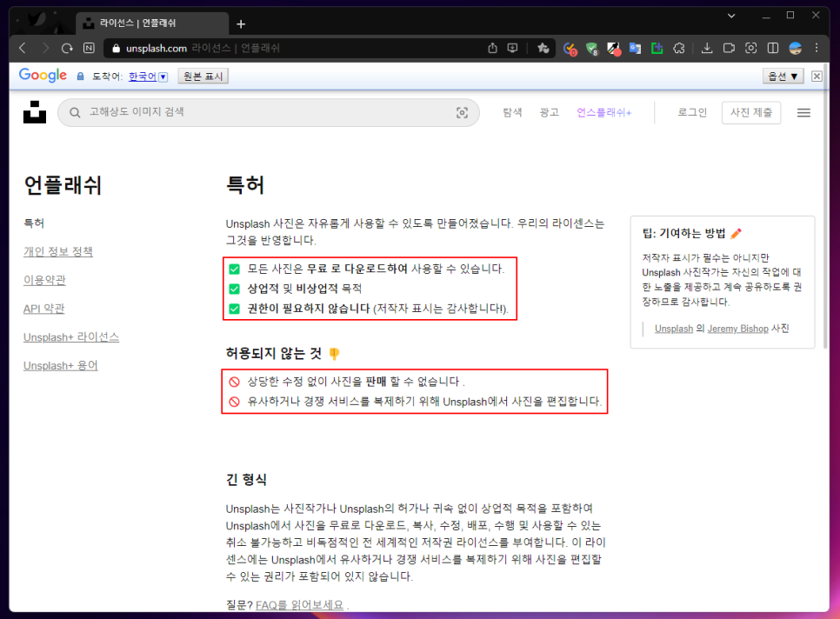840x619 pixels.
Task: Go back using browser back arrow
Action: [23, 48]
